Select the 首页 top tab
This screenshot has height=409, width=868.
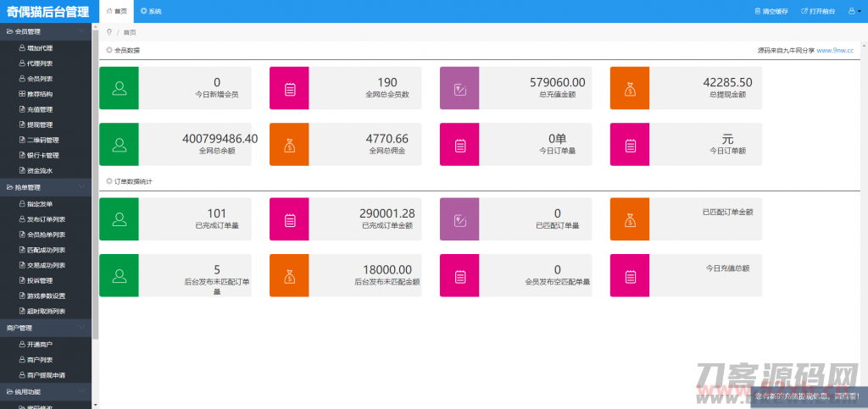[117, 12]
